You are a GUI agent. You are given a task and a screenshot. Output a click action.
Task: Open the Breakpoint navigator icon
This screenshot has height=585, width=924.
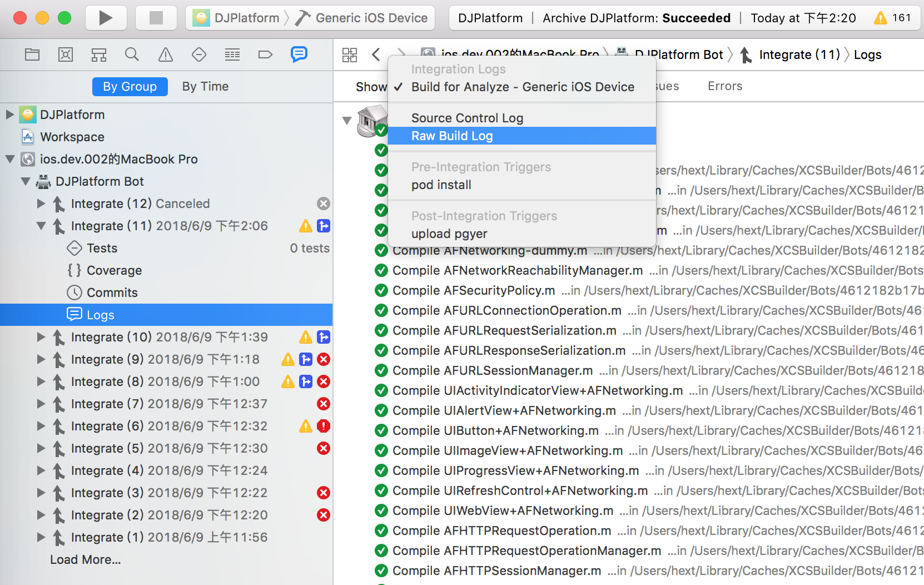(266, 54)
